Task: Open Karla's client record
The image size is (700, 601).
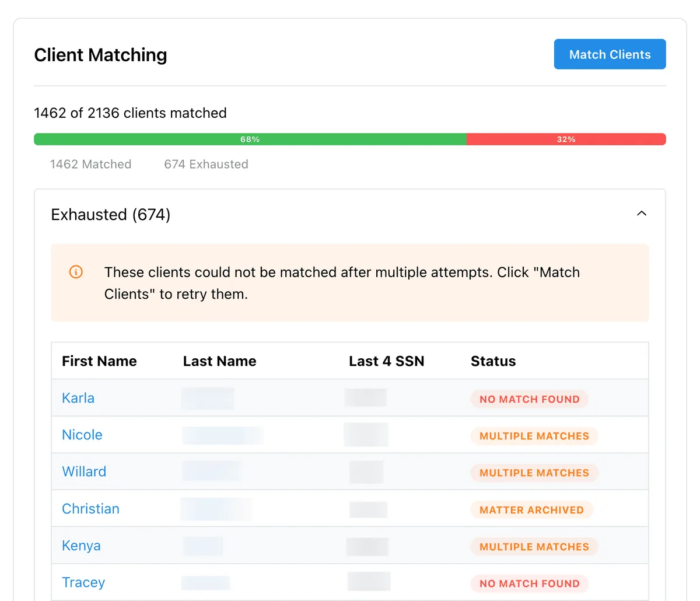Action: pos(78,398)
